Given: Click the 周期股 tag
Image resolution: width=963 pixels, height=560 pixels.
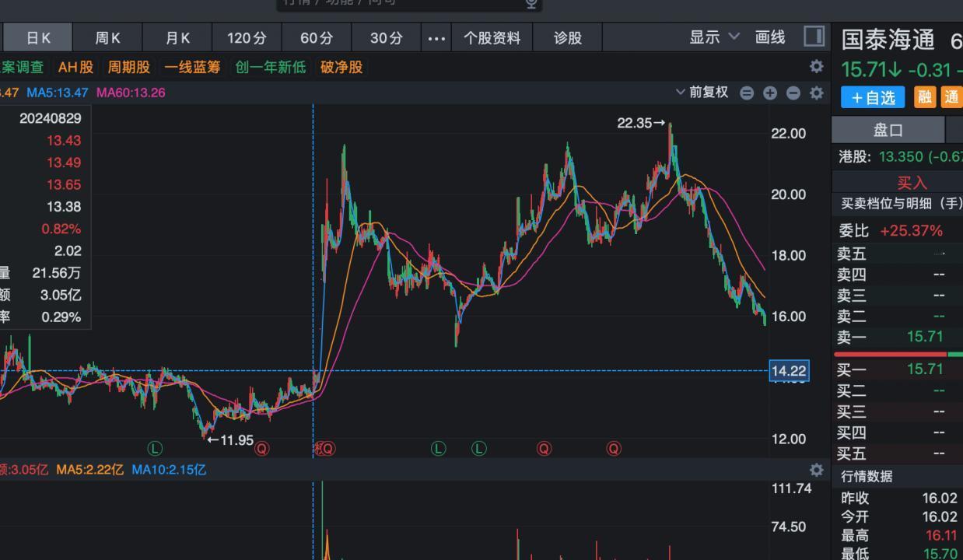Looking at the screenshot, I should pos(128,67).
